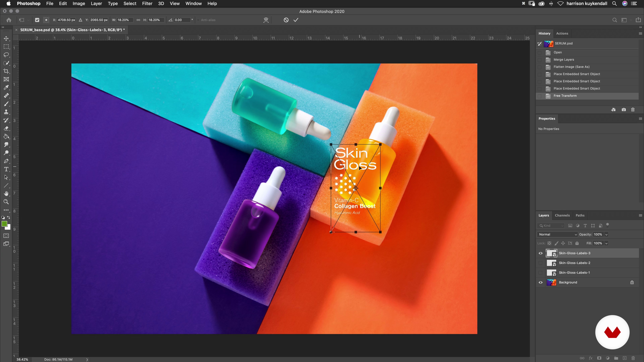Hide the Background layer
The height and width of the screenshot is (362, 644).
point(541,282)
